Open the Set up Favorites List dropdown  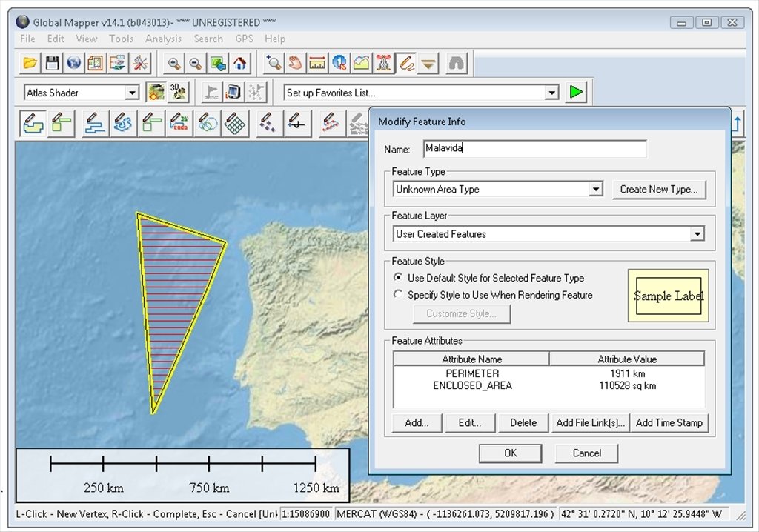[x=551, y=93]
